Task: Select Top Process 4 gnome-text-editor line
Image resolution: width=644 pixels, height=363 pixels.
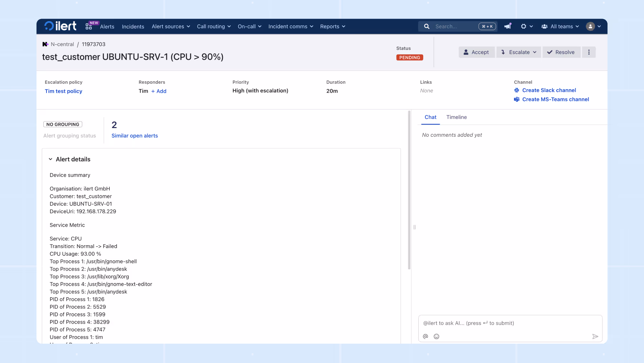Action: (x=101, y=284)
